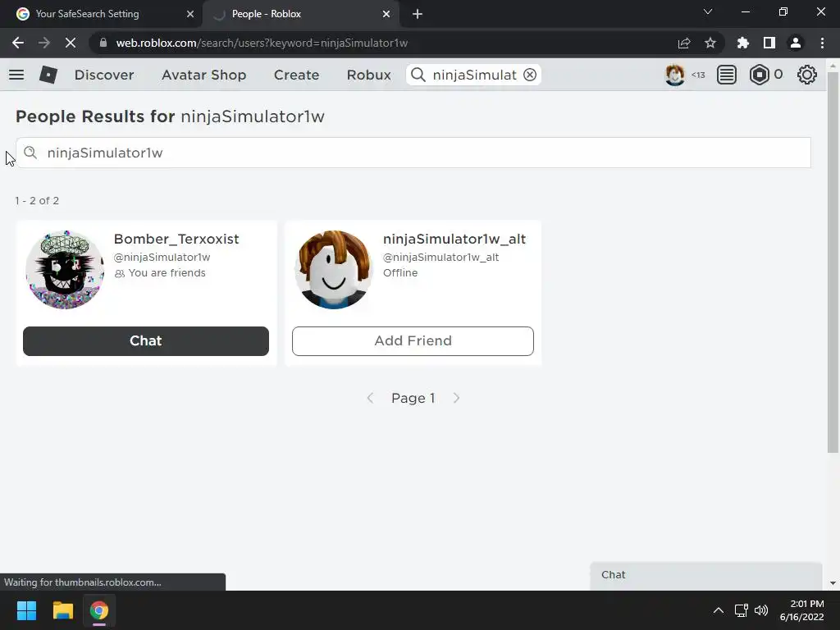Image resolution: width=840 pixels, height=630 pixels.
Task: Open ninjaSimulator1w_alt avatar thumbnail
Action: (334, 269)
